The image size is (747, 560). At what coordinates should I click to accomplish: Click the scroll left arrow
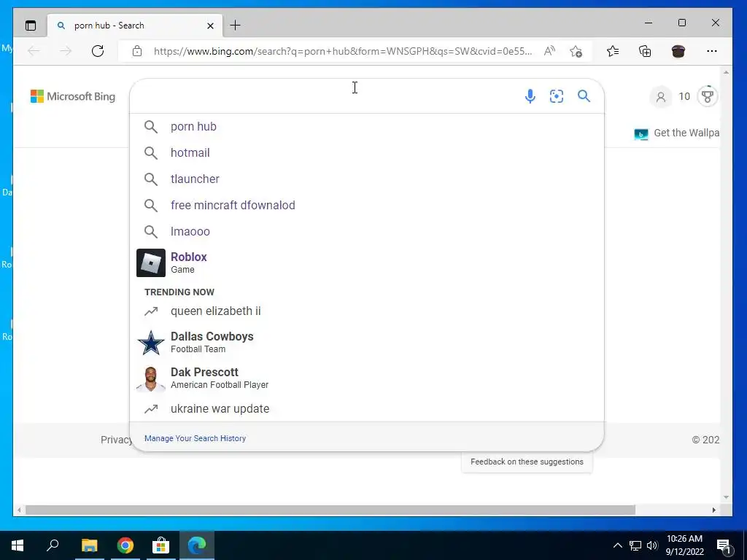[18, 510]
